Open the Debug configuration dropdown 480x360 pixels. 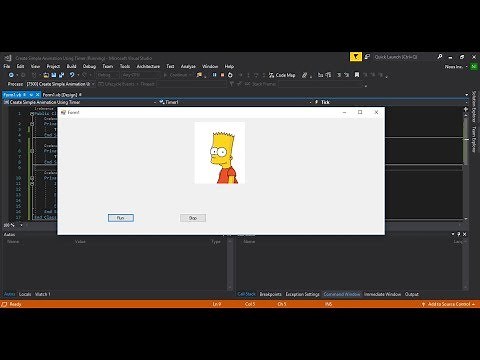point(108,75)
